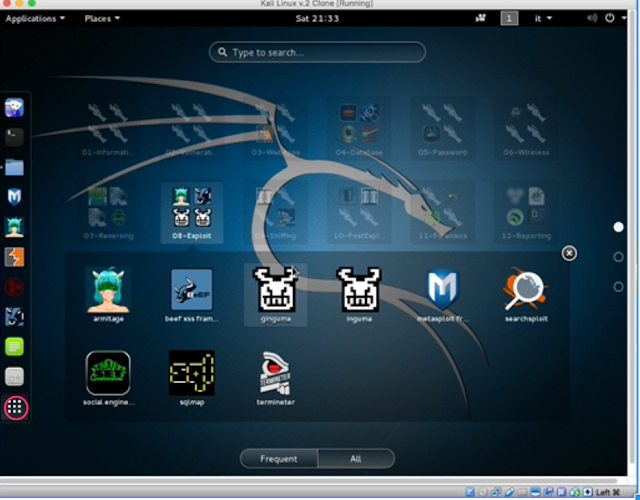Launch the termineter application
This screenshot has height=500, width=640.
click(x=276, y=378)
